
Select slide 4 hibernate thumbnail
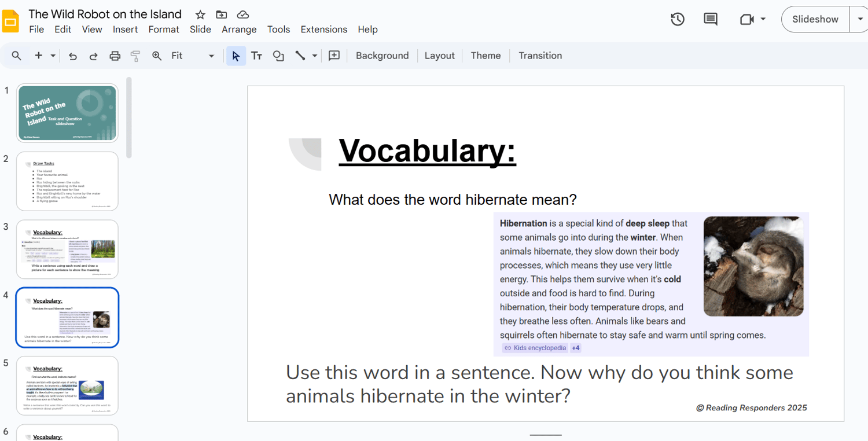tap(67, 317)
